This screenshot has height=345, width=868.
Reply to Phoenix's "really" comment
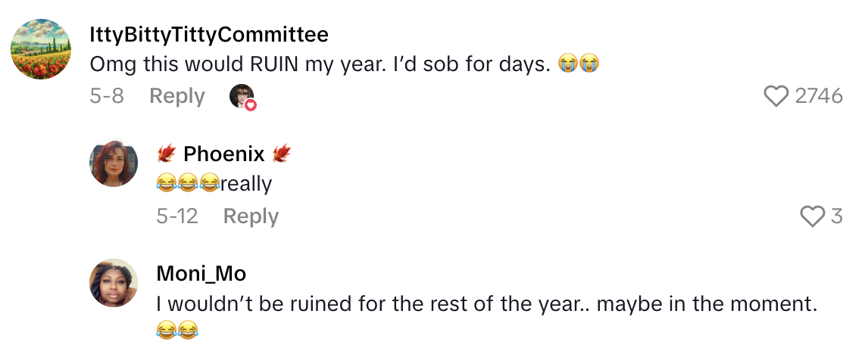(251, 216)
